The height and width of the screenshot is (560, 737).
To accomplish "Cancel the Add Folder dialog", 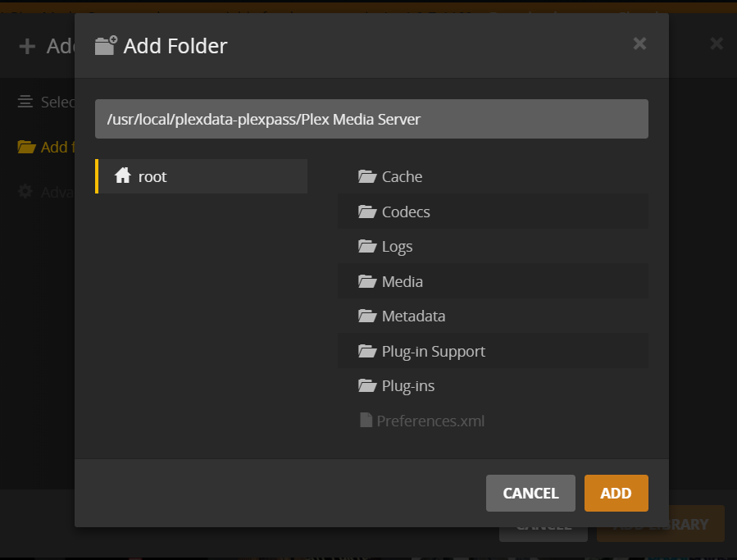I will click(530, 493).
